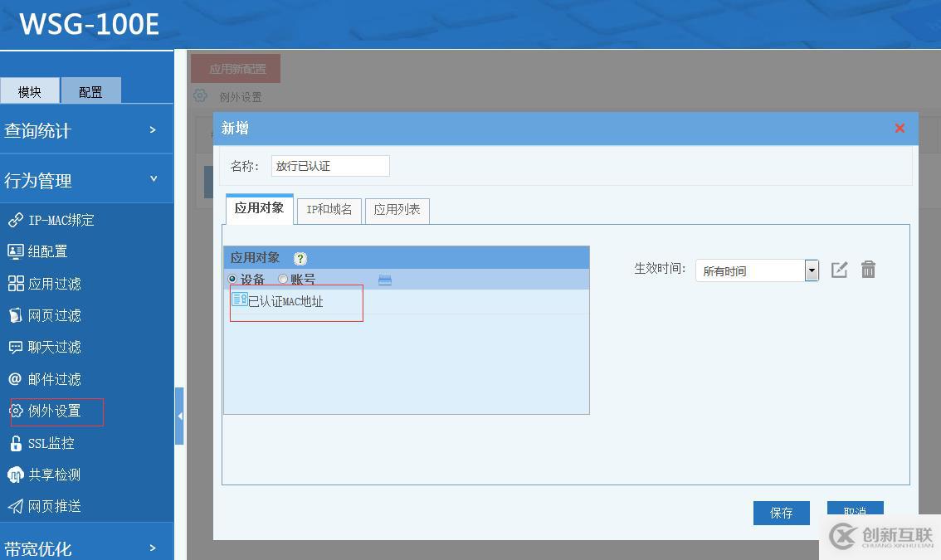The height and width of the screenshot is (560, 941).
Task: Click the 应用新配置 button
Action: 236,68
